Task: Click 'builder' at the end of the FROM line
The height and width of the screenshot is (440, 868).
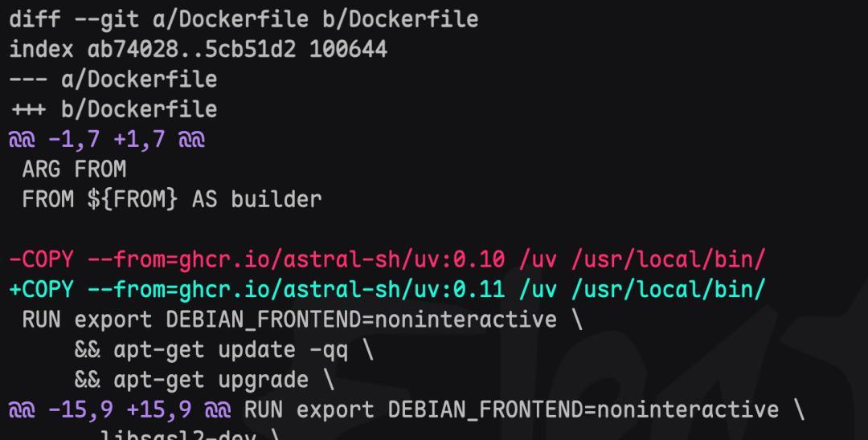Action: click(276, 199)
